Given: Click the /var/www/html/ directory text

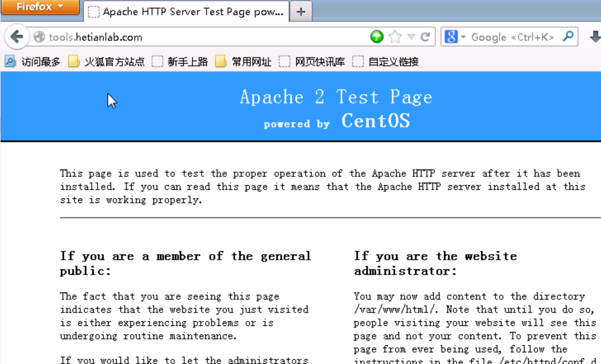Looking at the screenshot, I should click(x=396, y=309).
